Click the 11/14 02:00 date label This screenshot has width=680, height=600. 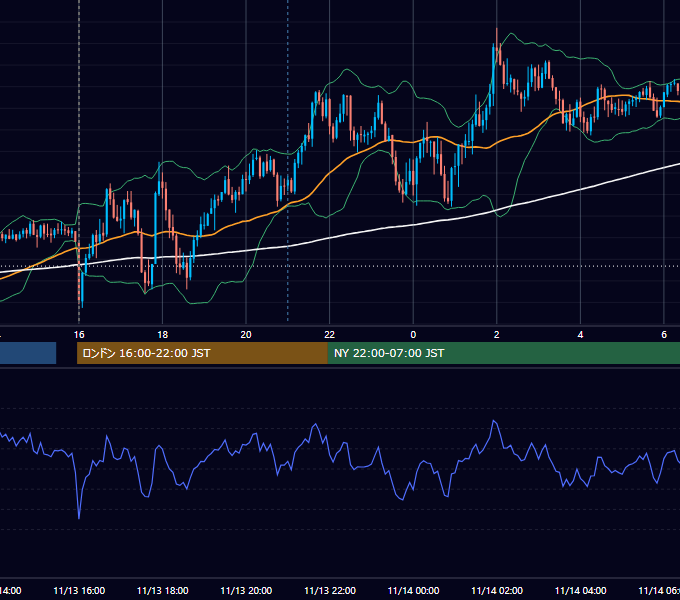(x=497, y=590)
